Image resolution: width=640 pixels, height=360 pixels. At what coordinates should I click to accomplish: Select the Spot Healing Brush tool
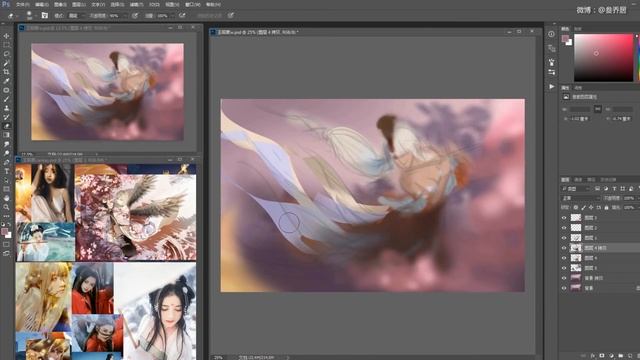pos(6,90)
